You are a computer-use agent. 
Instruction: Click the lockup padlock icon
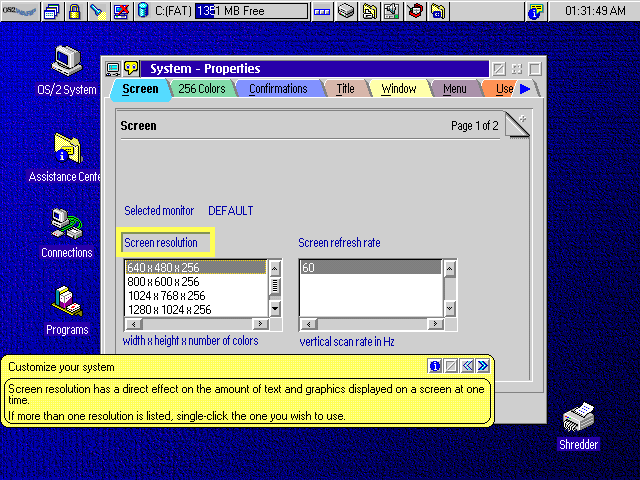75,11
